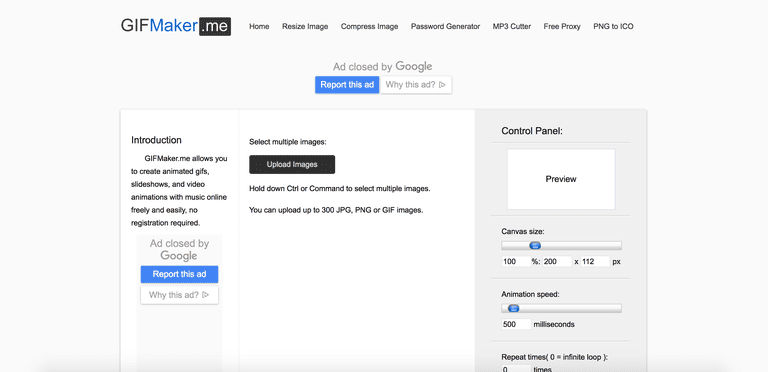Click the Repeat times input field
Viewport: 768px width, 372px height.
tap(516, 368)
